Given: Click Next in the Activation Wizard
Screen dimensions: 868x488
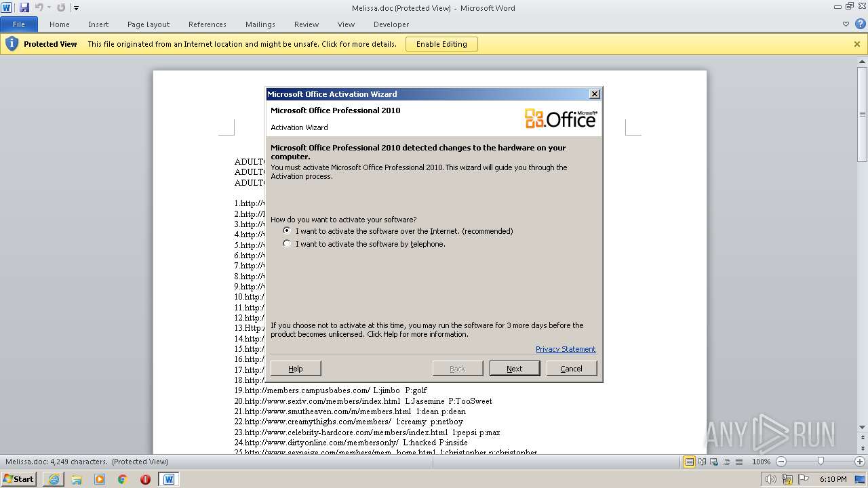Looking at the screenshot, I should pyautogui.click(x=515, y=368).
